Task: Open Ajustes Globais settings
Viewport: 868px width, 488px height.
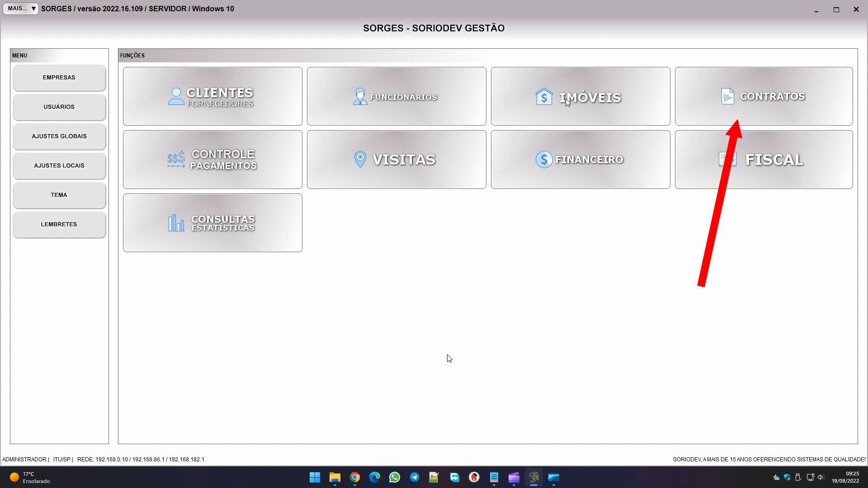Action: (59, 136)
